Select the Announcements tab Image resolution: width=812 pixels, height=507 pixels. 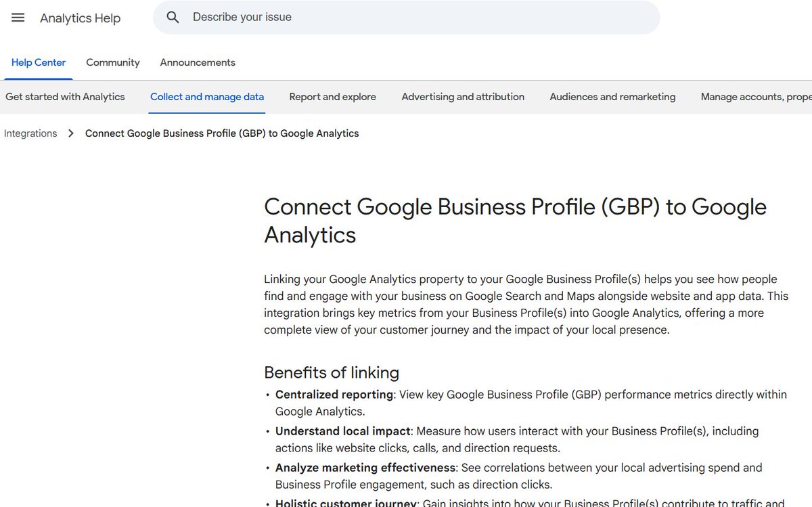click(198, 62)
